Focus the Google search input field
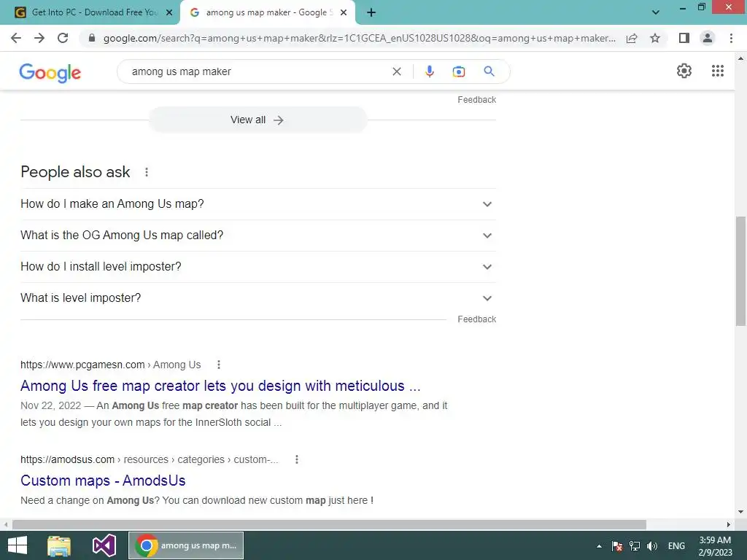The image size is (747, 560). (258, 71)
